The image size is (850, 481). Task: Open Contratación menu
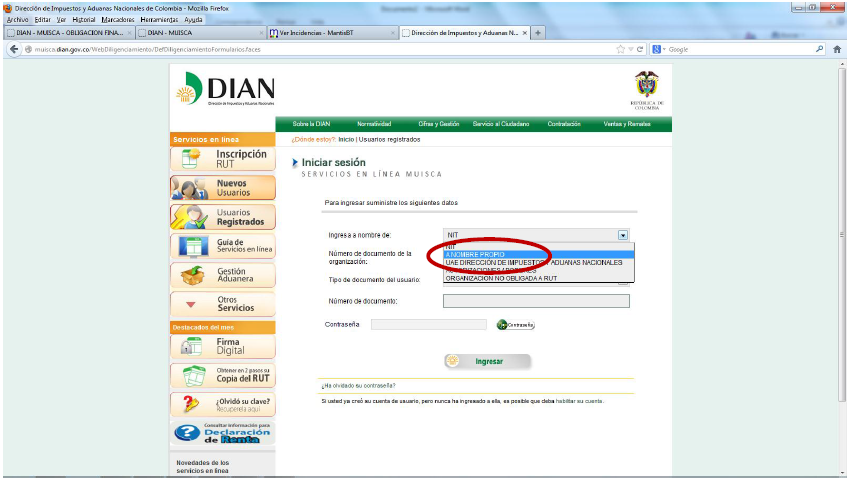click(564, 124)
